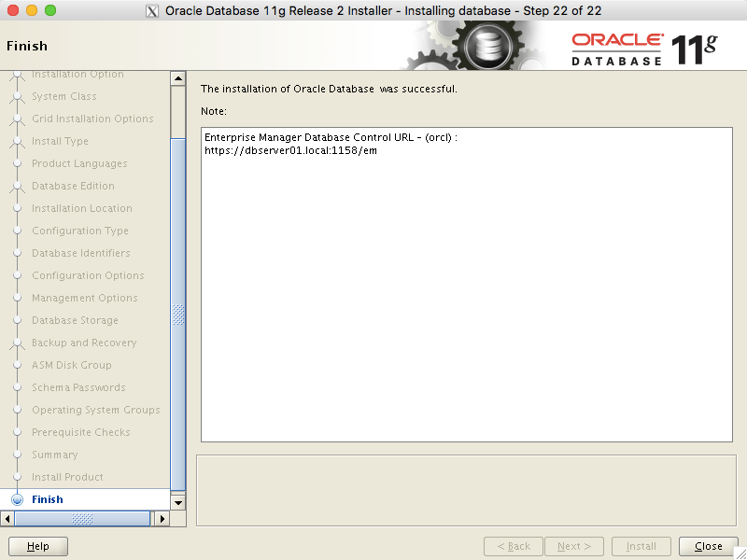The image size is (747, 560).
Task: Click the X11 icon in the title bar
Action: (x=152, y=10)
